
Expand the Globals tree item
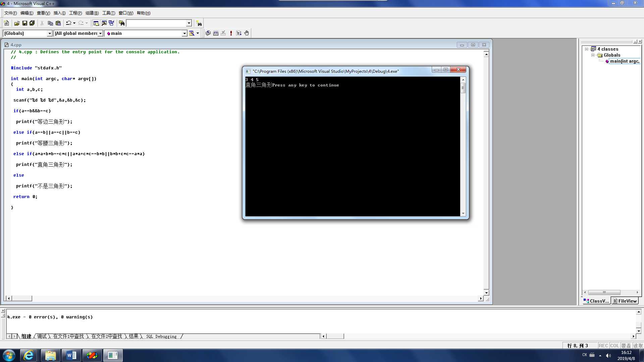click(x=592, y=55)
